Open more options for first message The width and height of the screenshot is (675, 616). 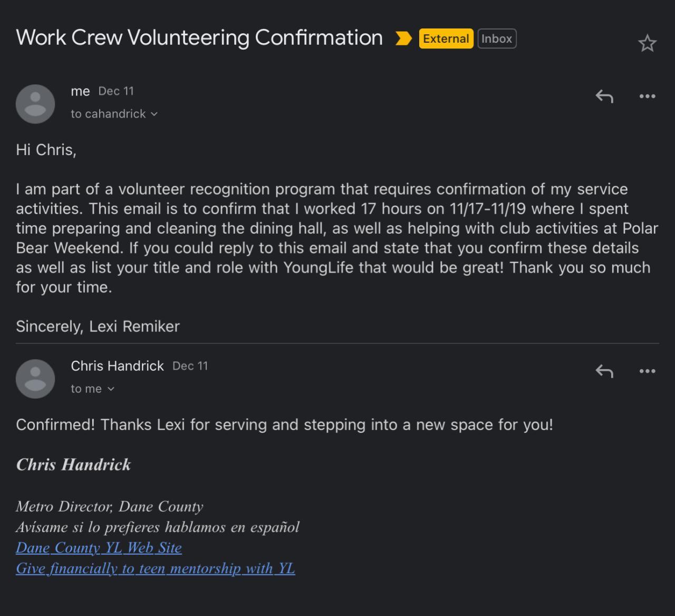point(647,96)
